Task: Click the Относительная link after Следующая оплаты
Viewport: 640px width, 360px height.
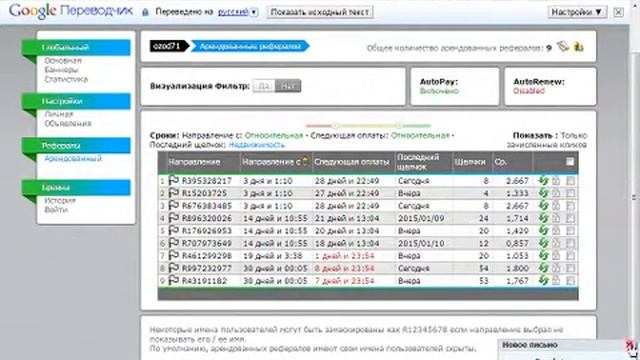Action: 420,135
